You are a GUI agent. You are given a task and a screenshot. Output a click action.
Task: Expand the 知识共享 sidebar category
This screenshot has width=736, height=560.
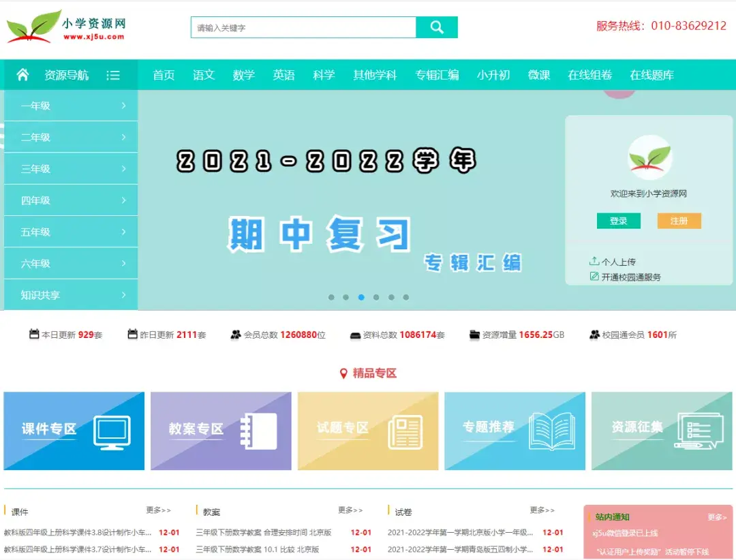[x=71, y=295]
